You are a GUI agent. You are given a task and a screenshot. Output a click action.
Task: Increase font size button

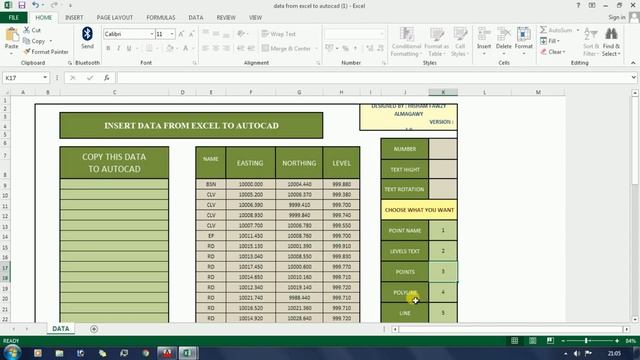click(x=182, y=34)
